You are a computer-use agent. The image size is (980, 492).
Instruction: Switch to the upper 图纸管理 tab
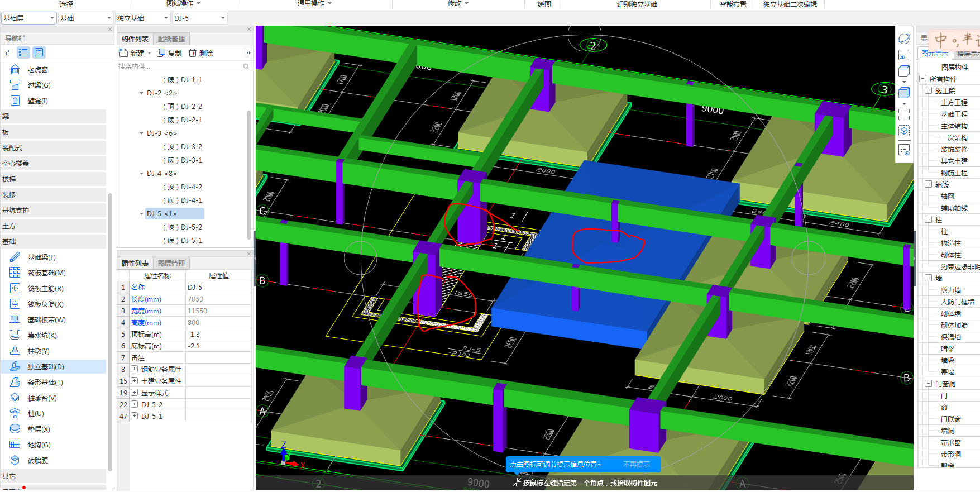171,39
